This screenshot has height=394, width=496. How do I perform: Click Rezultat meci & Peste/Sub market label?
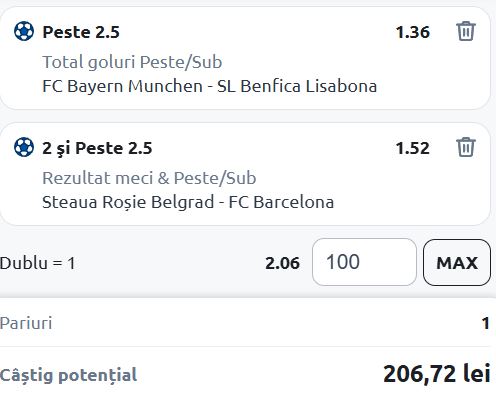tap(149, 178)
